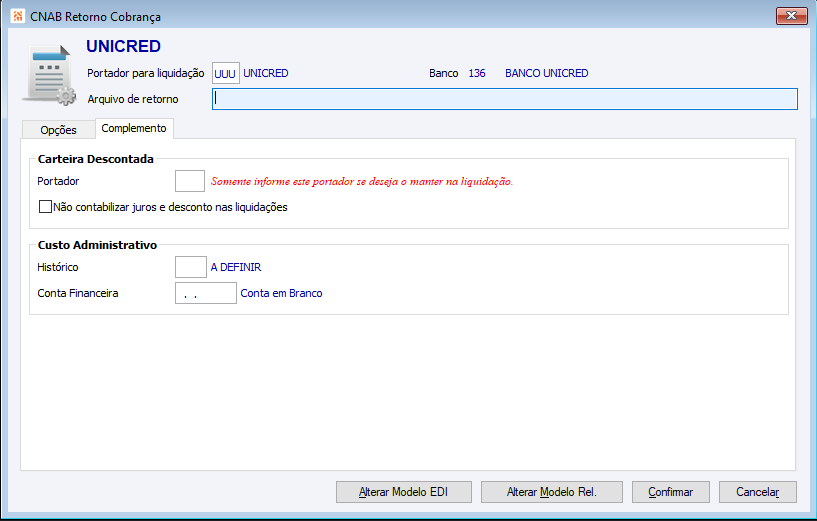This screenshot has width=817, height=521.
Task: Select the Complemento tab
Action: [134, 128]
